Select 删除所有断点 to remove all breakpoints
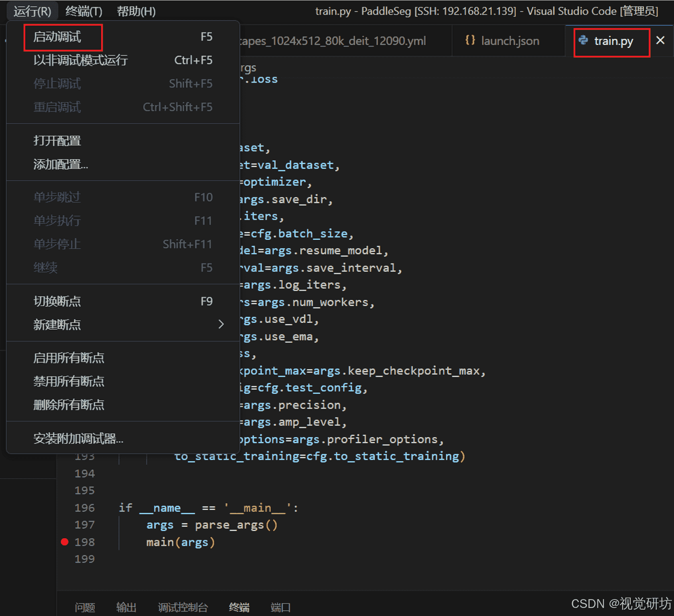The height and width of the screenshot is (616, 674). [69, 405]
